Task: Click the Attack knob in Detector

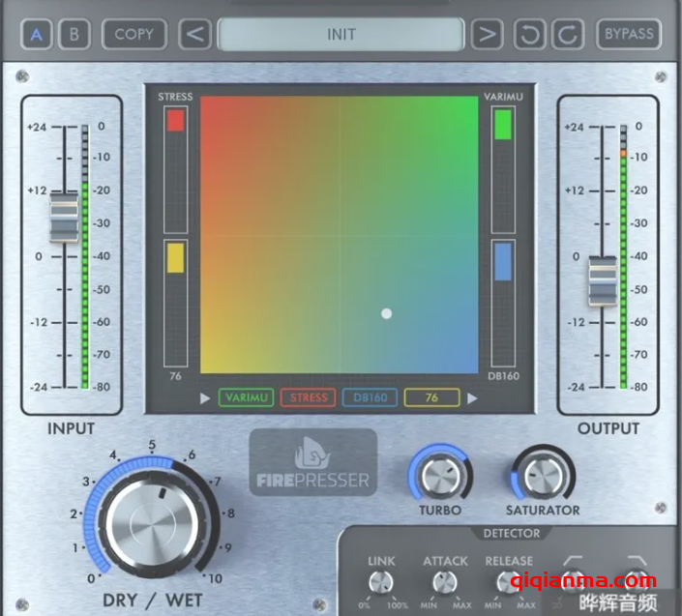Action: [x=444, y=582]
